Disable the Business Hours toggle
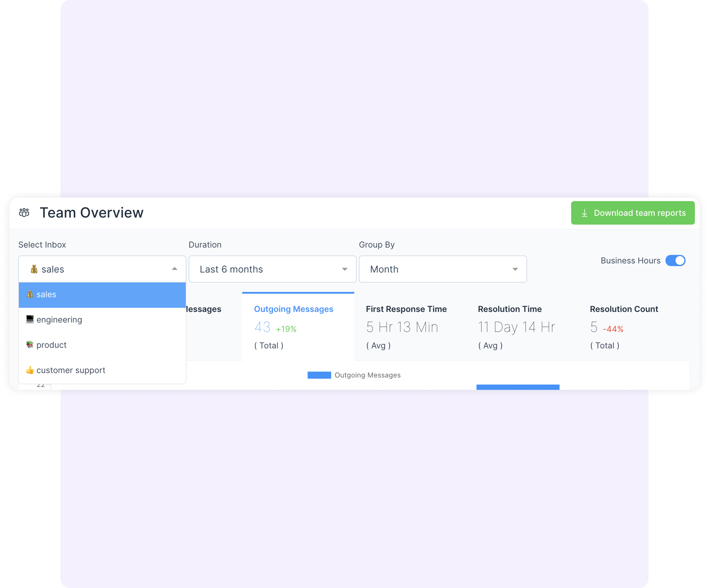Image resolution: width=709 pixels, height=588 pixels. pos(675,260)
